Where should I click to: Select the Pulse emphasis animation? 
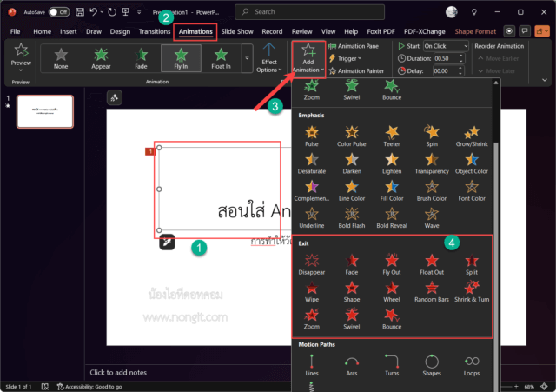[311, 136]
